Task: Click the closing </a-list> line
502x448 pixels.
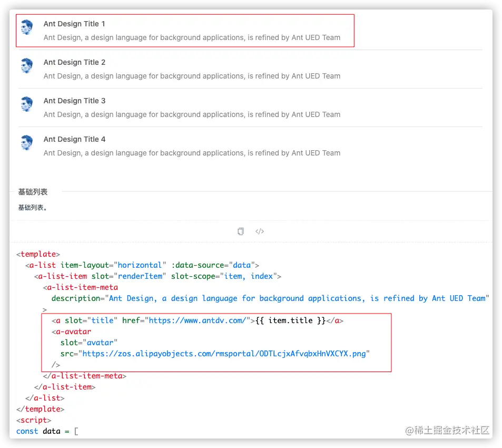Action: coord(45,398)
